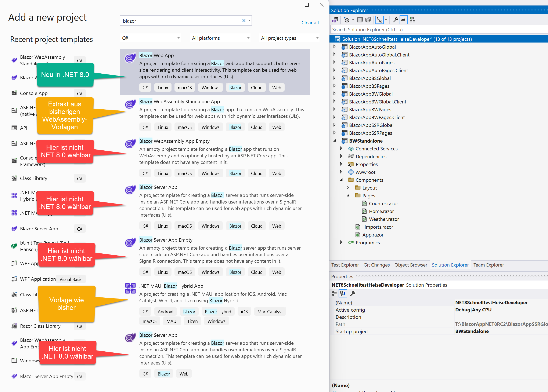Image resolution: width=548 pixels, height=392 pixels.
Task: Open the All platforms dropdown
Action: [220, 38]
